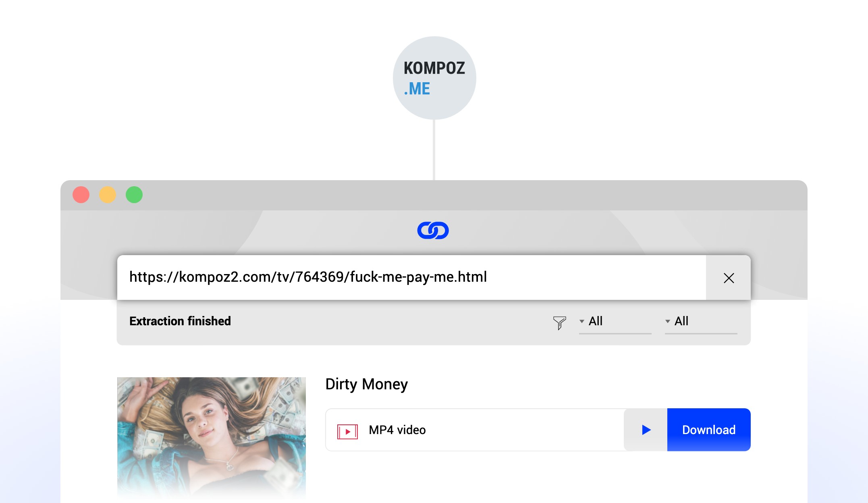This screenshot has width=868, height=503.
Task: Clear the URL with the X button
Action: point(729,278)
